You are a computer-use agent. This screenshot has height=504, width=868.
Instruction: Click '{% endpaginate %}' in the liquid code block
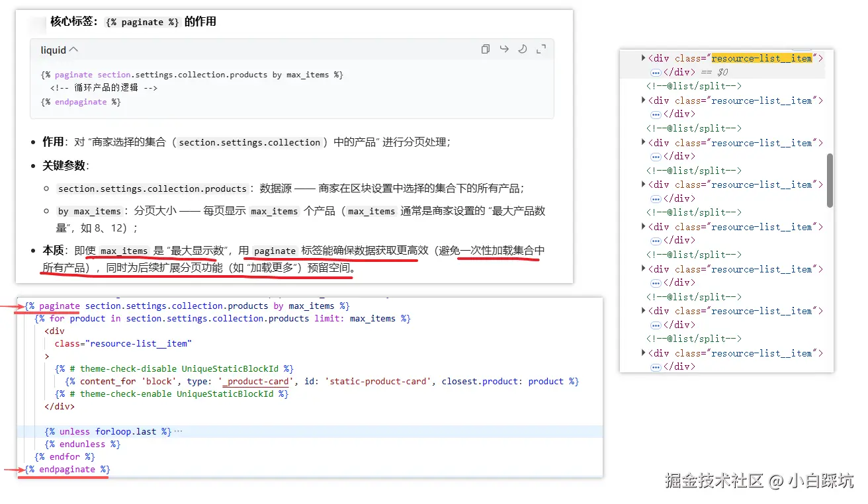tap(81, 102)
